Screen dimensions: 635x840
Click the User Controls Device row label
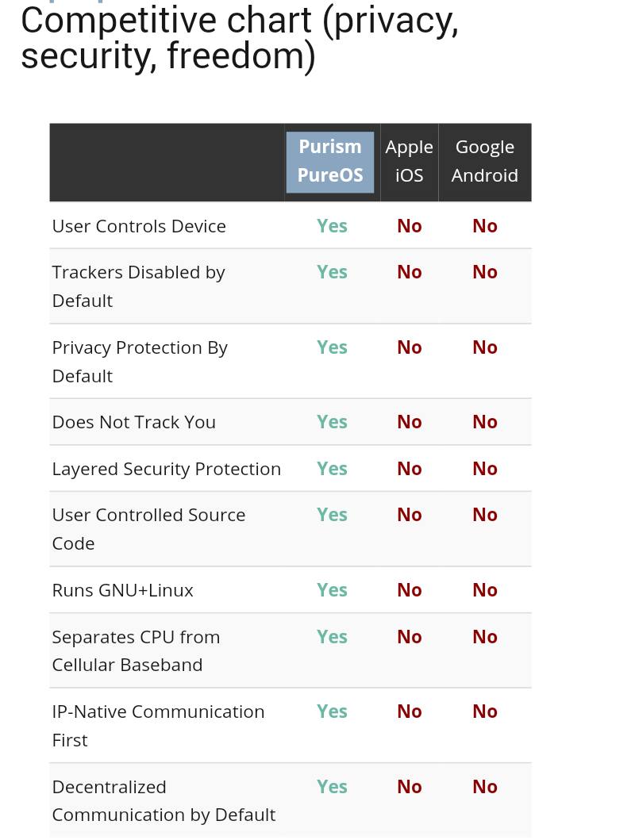[x=139, y=226]
